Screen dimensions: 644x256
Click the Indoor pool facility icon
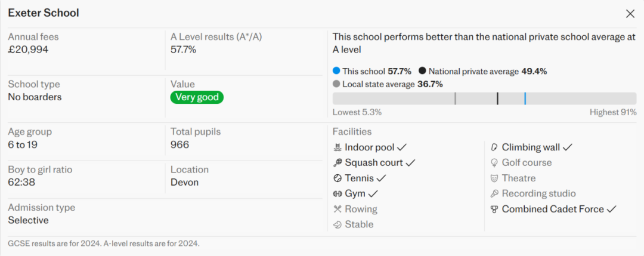pos(338,147)
